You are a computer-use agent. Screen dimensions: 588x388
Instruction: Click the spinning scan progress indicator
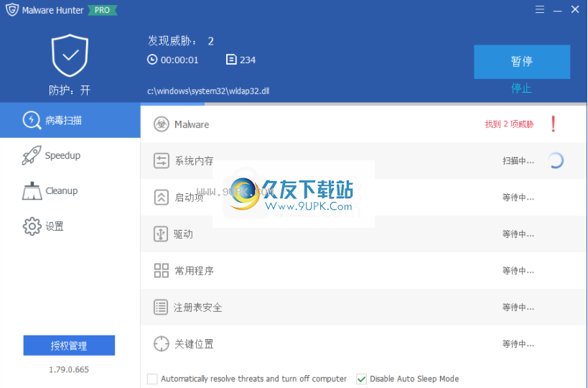coord(556,161)
